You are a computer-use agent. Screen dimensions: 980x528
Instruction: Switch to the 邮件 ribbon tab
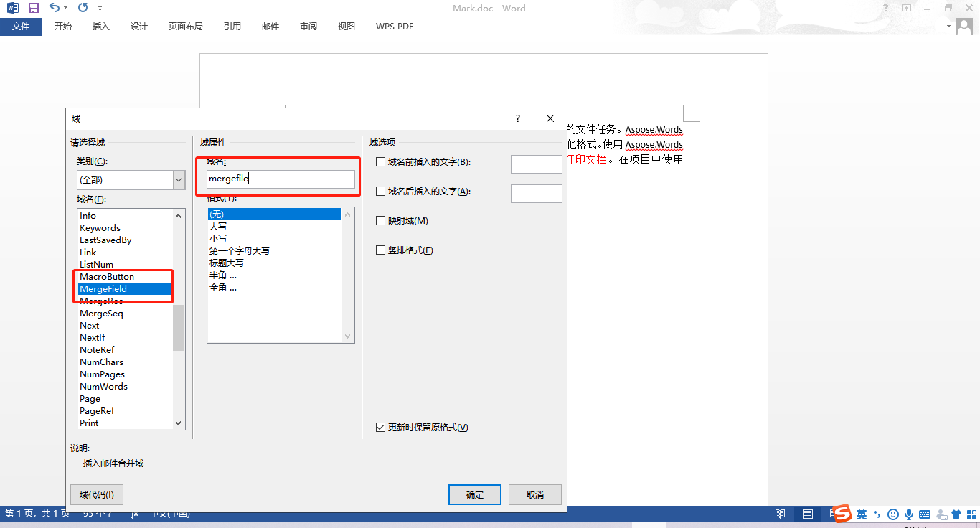point(270,26)
